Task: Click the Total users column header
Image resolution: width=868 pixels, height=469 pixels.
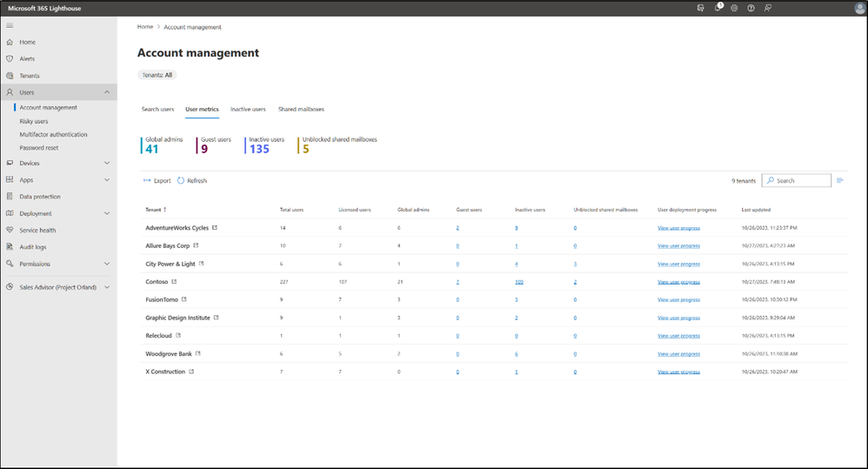Action: pyautogui.click(x=291, y=210)
